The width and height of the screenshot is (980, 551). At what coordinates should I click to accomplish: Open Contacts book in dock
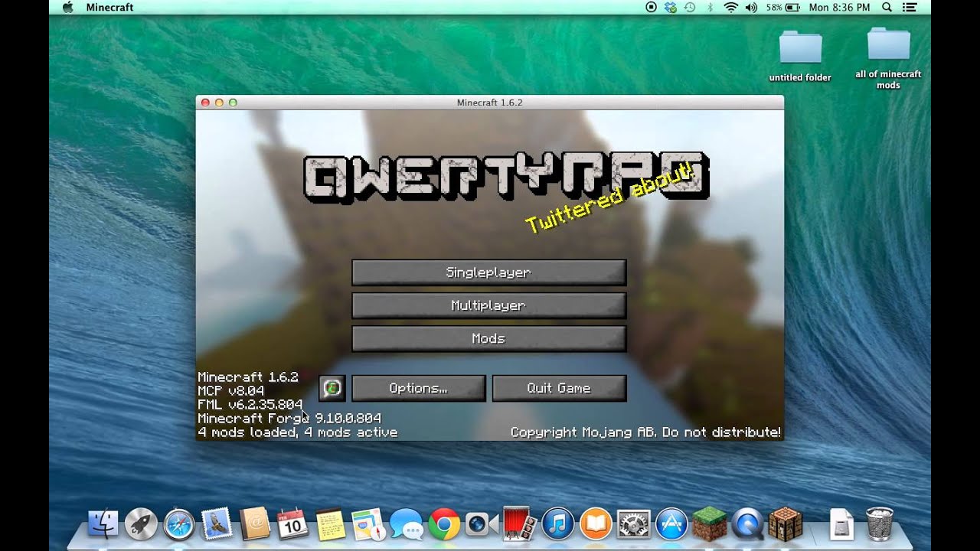click(254, 524)
